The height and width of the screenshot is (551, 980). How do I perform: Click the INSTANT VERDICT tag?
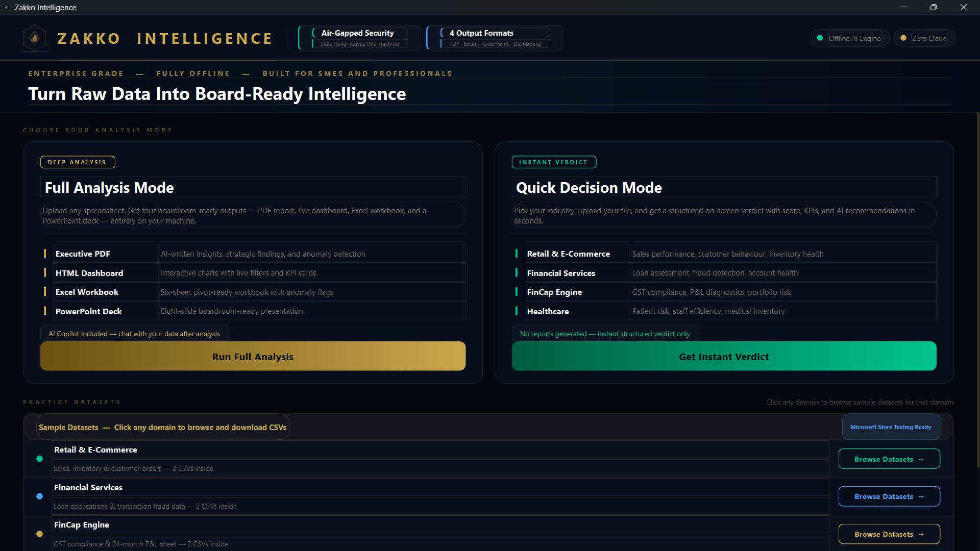[x=554, y=162]
